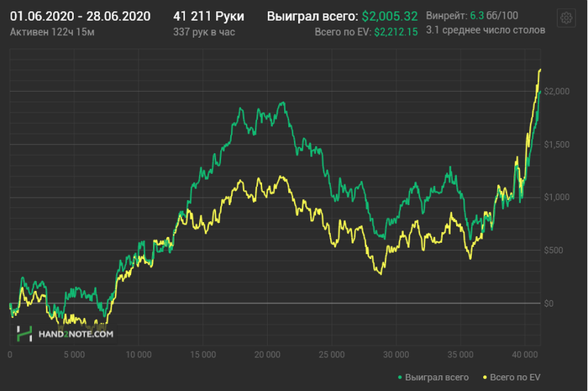This screenshot has height=391, width=588.
Task: Open the graph settings gear icon
Action: point(566,18)
